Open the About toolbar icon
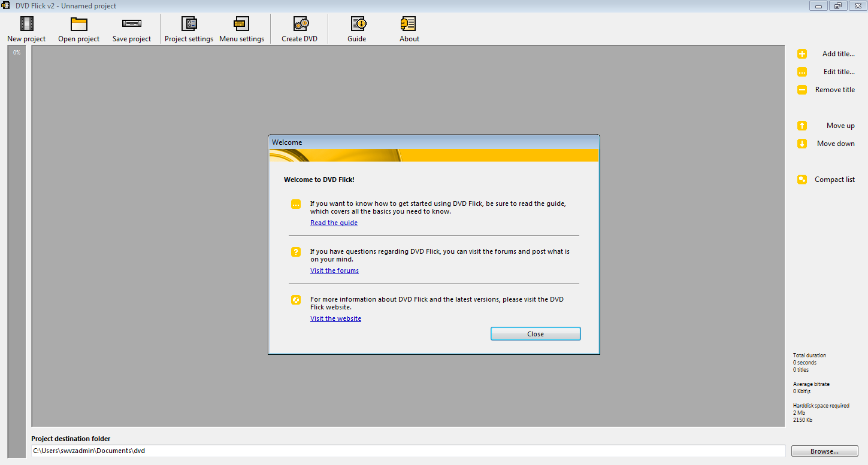Screen dimensions: 868x465 point(409,24)
